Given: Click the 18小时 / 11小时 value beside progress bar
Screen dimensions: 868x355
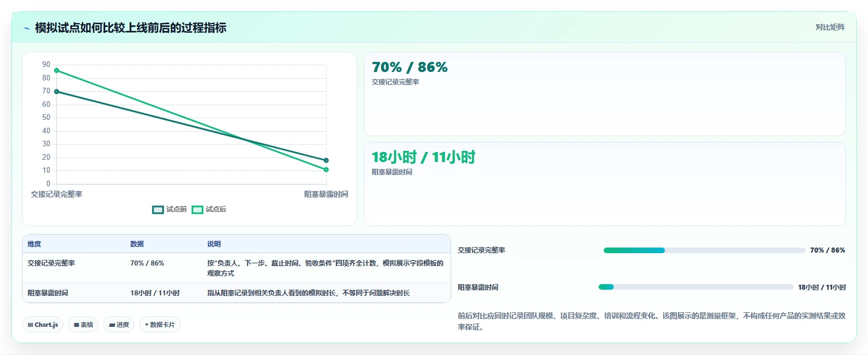Looking at the screenshot, I should tap(822, 287).
